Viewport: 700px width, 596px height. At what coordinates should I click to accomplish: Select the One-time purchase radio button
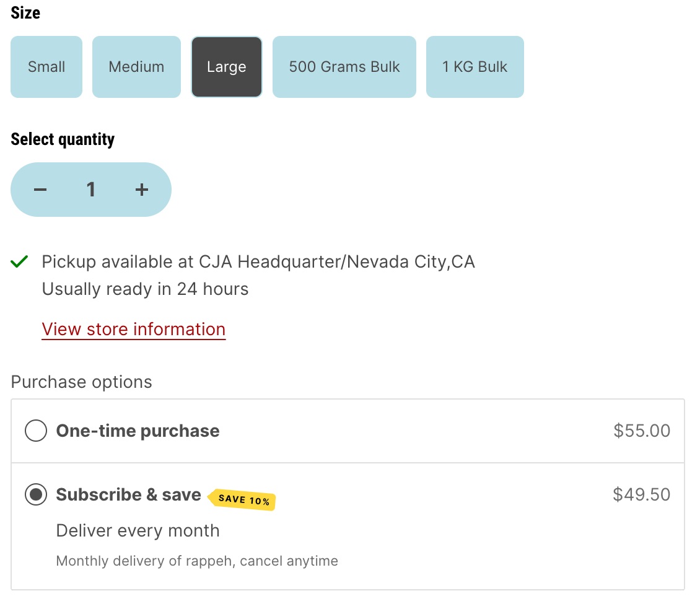pos(36,431)
